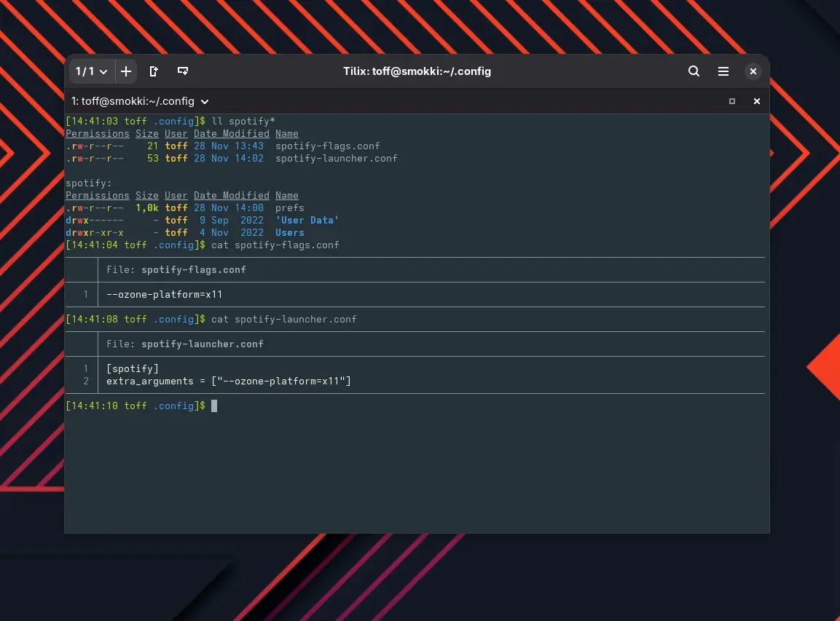Click spotify-launcher.conf in the file listing
This screenshot has height=621, width=840.
click(x=336, y=158)
